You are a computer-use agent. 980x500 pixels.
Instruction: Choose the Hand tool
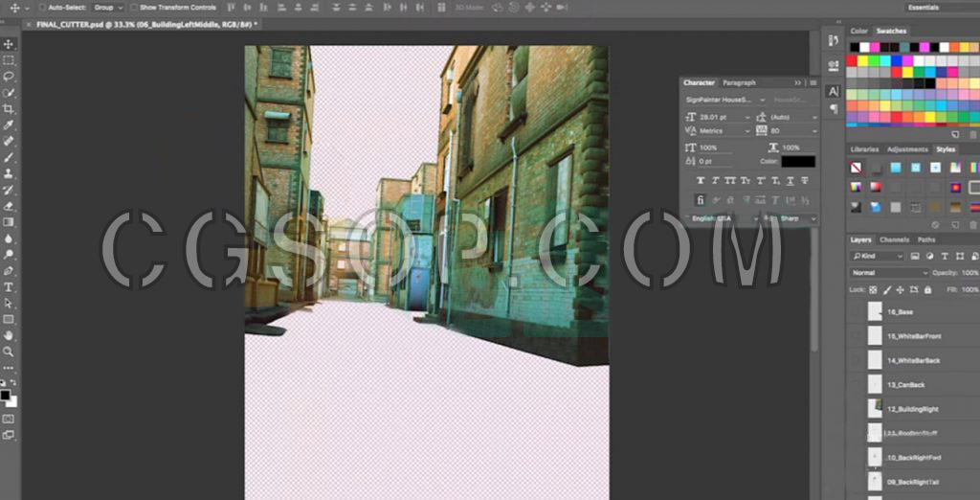coord(9,335)
